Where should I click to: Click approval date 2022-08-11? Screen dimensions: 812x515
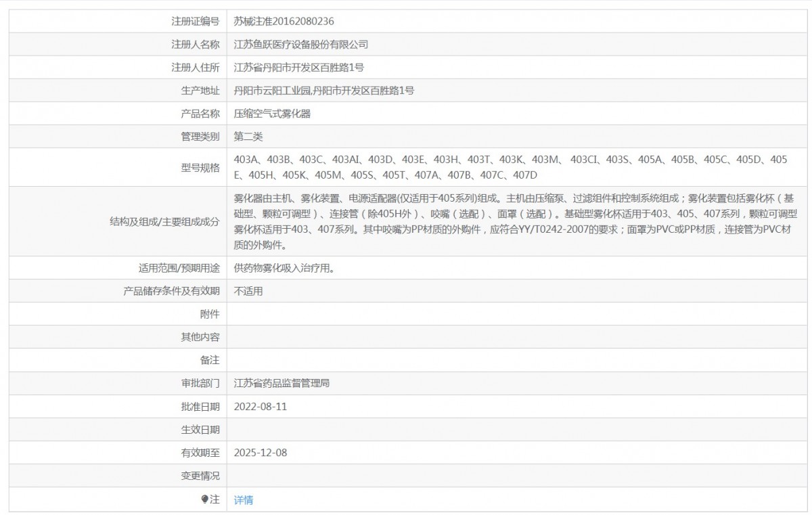point(261,407)
